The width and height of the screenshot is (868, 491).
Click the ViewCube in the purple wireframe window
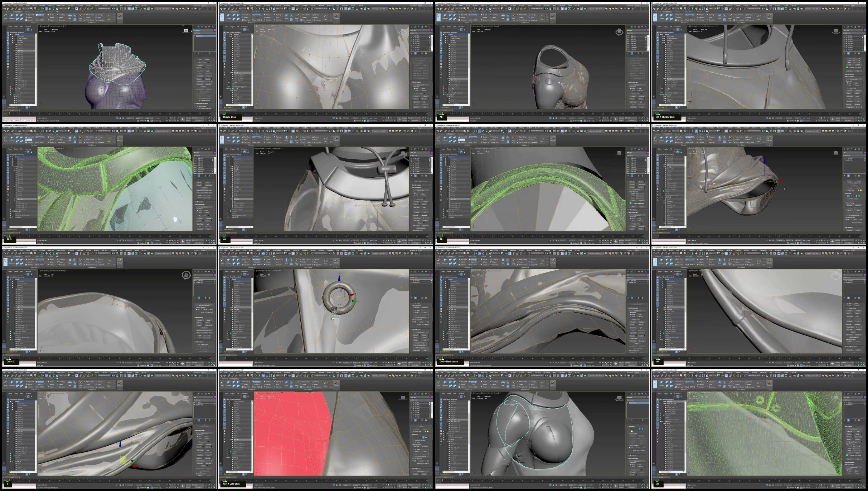[186, 31]
